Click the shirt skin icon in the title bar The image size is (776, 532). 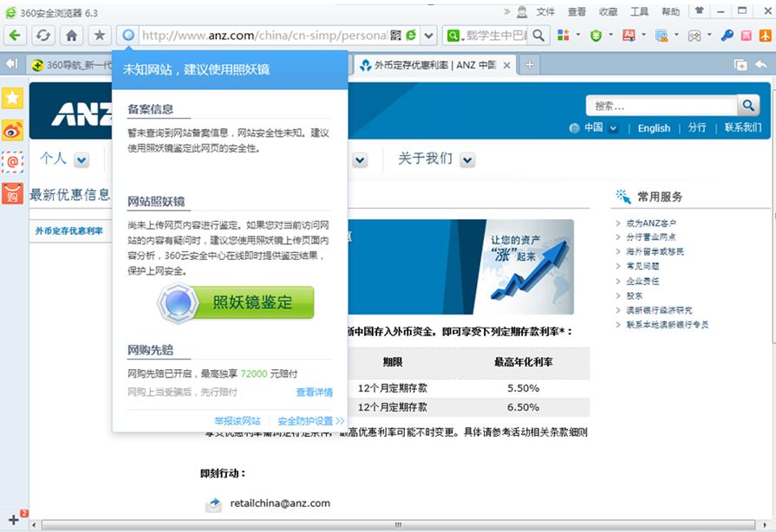[x=700, y=10]
